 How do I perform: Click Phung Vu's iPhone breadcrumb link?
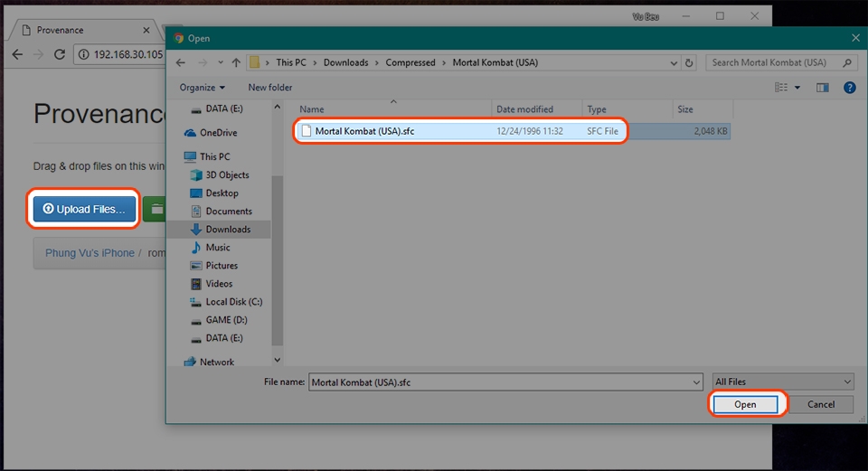tap(90, 253)
